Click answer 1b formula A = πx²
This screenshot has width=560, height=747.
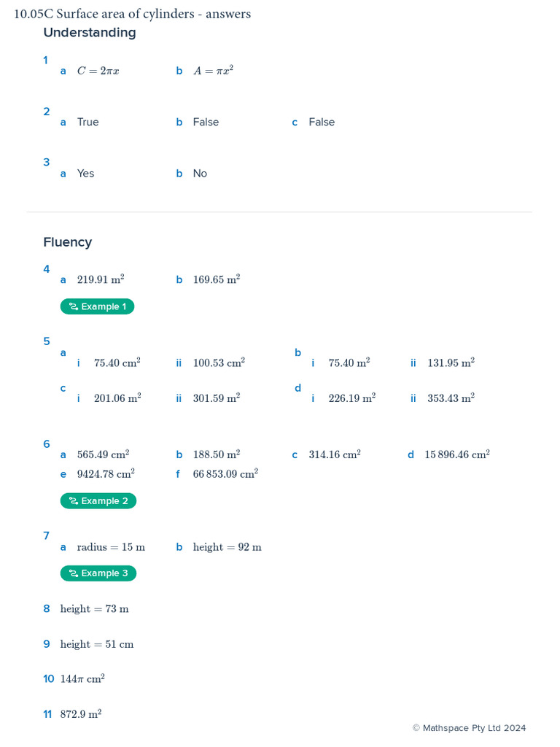pos(214,71)
